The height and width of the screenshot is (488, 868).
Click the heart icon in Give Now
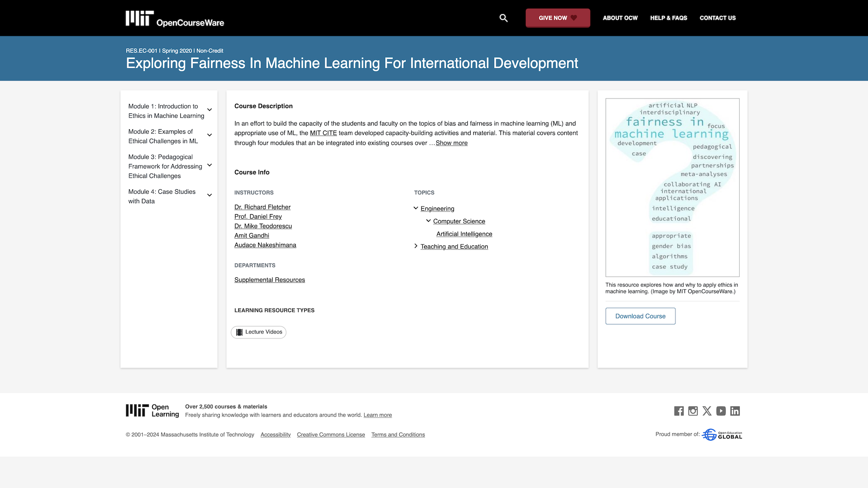(574, 18)
